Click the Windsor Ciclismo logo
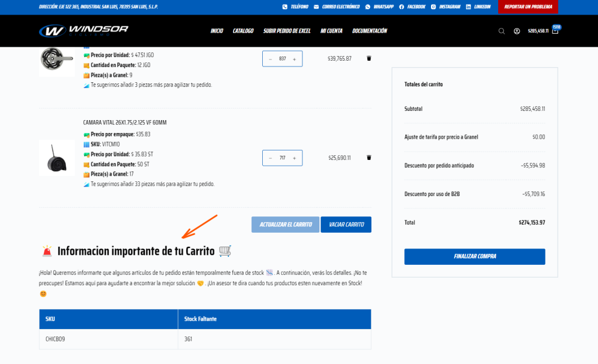The height and width of the screenshot is (364, 598). (84, 30)
